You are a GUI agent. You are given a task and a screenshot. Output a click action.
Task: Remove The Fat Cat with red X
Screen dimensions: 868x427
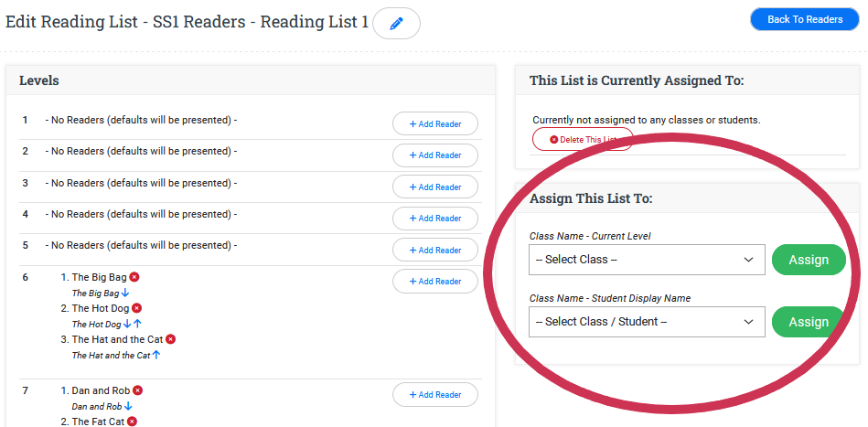pos(132,422)
